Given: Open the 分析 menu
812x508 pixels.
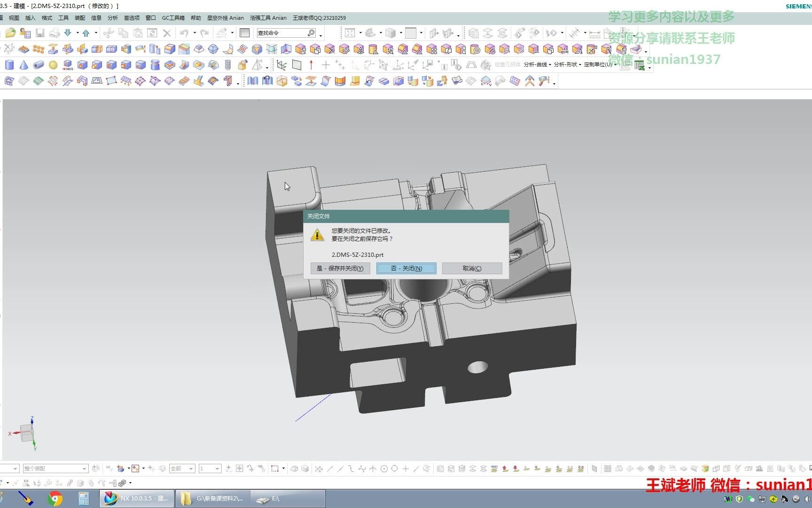Looking at the screenshot, I should (113, 18).
